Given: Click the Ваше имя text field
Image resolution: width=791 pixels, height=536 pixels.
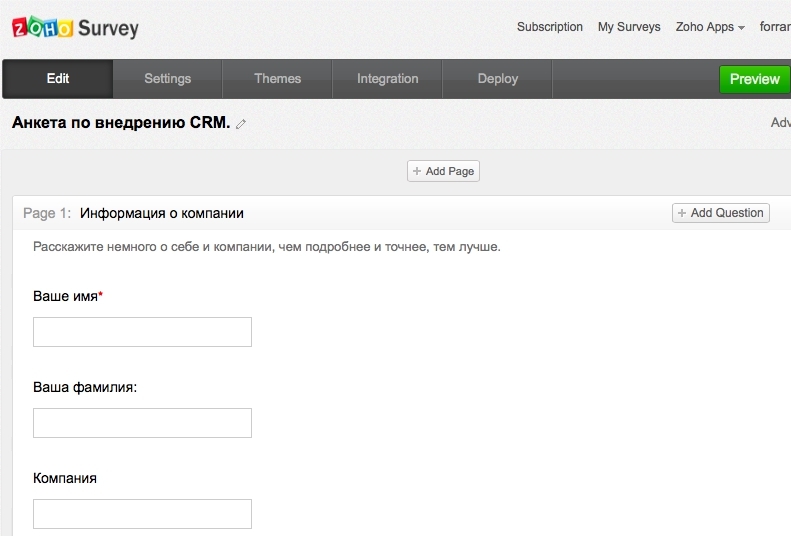Looking at the screenshot, I should [x=142, y=332].
